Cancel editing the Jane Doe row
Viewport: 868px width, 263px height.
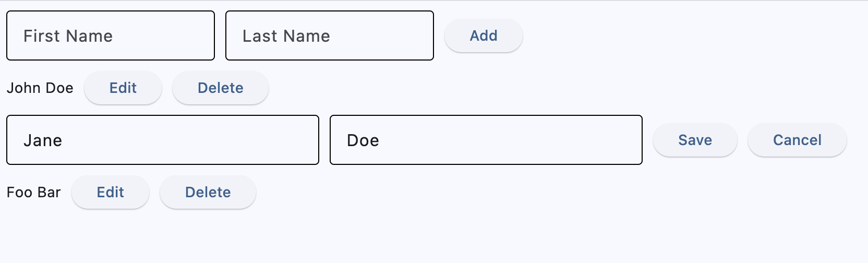[x=797, y=140]
